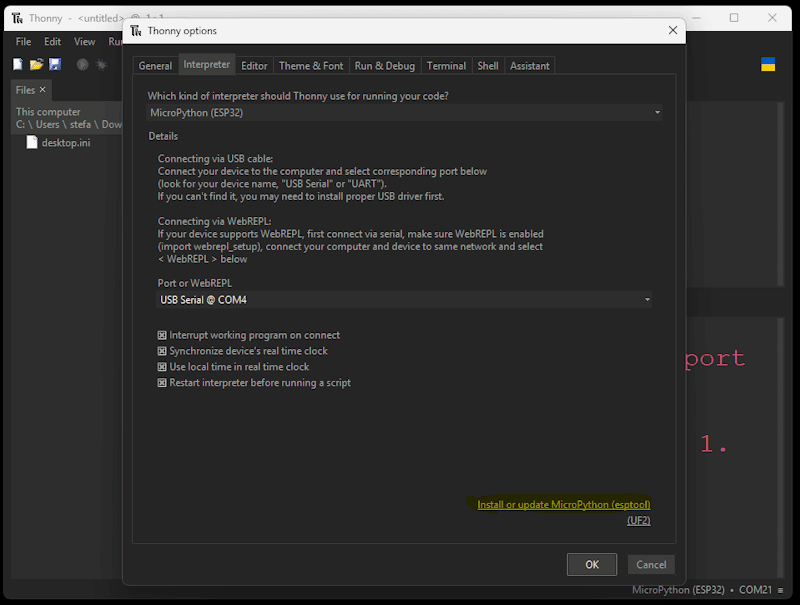Open the Editor options tab
Image resolution: width=800 pixels, height=605 pixels.
(x=254, y=66)
